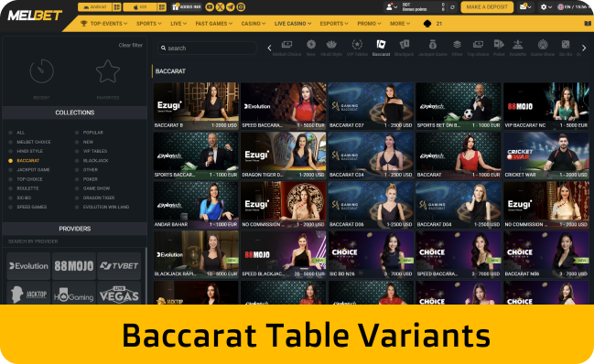Screen dimensions: 594x364
Task: Open the iOS app download button
Action: (140, 6)
